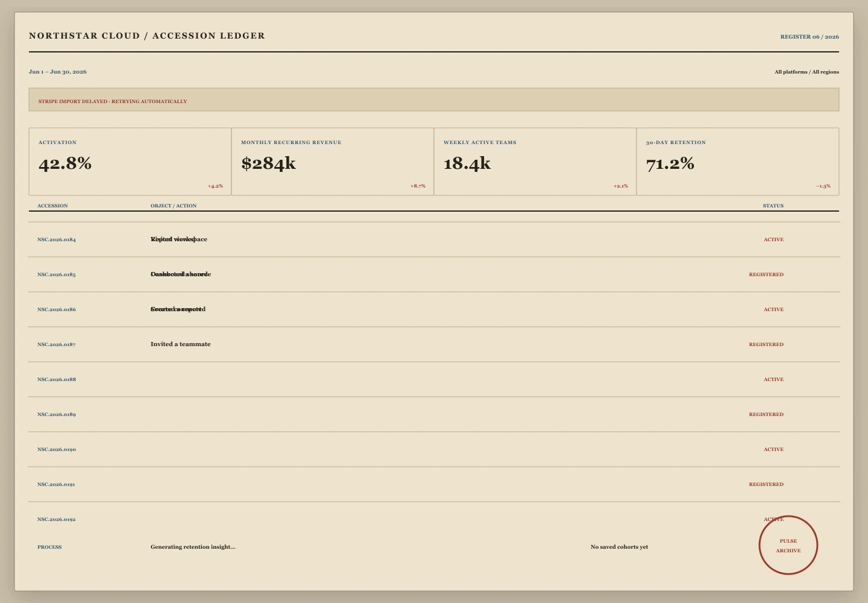This screenshot has height=603, width=868.
Task: Click Active status of NSC.2026.0184
Action: pos(774,239)
